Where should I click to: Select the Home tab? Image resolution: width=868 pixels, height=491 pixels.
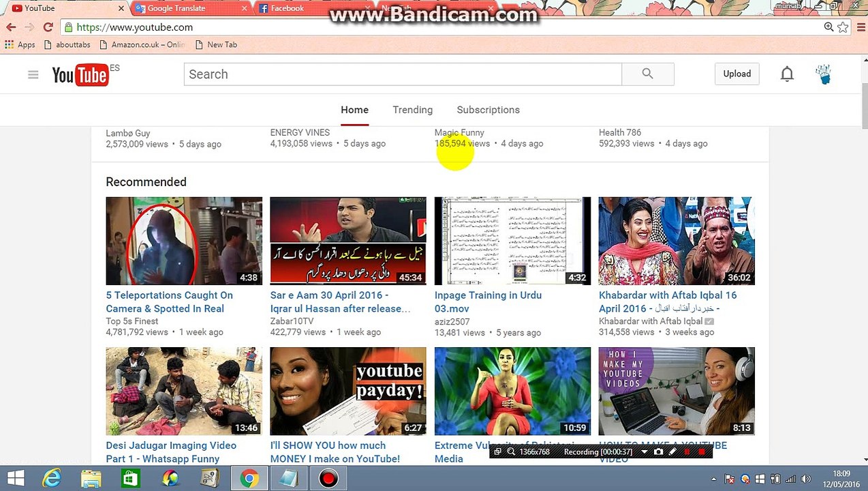click(354, 110)
